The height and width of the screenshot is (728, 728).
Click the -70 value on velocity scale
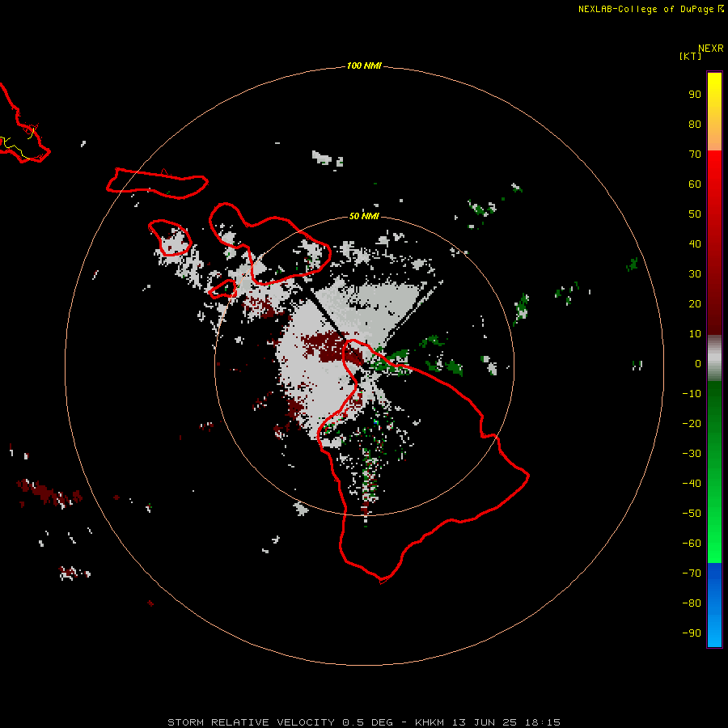692,574
